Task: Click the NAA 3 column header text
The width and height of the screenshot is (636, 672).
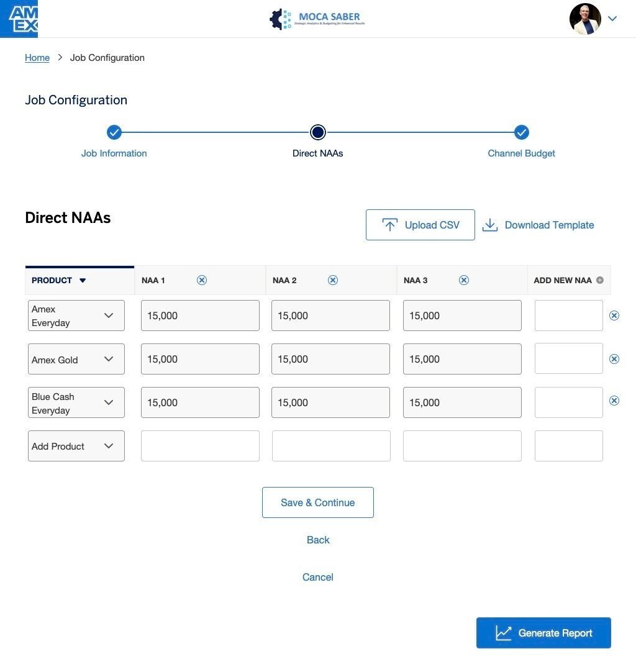Action: tap(416, 280)
